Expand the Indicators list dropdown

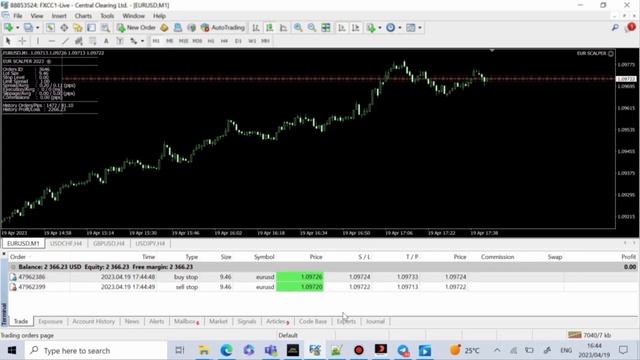pyautogui.click(x=380, y=28)
